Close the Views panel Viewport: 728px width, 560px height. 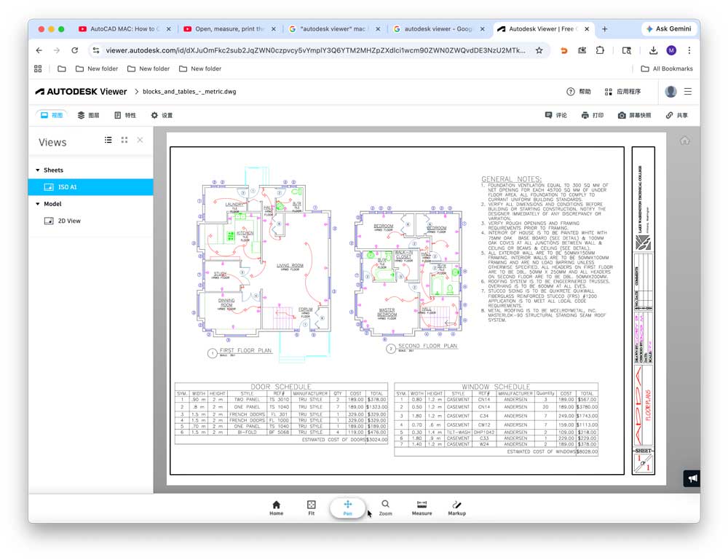[x=140, y=140]
